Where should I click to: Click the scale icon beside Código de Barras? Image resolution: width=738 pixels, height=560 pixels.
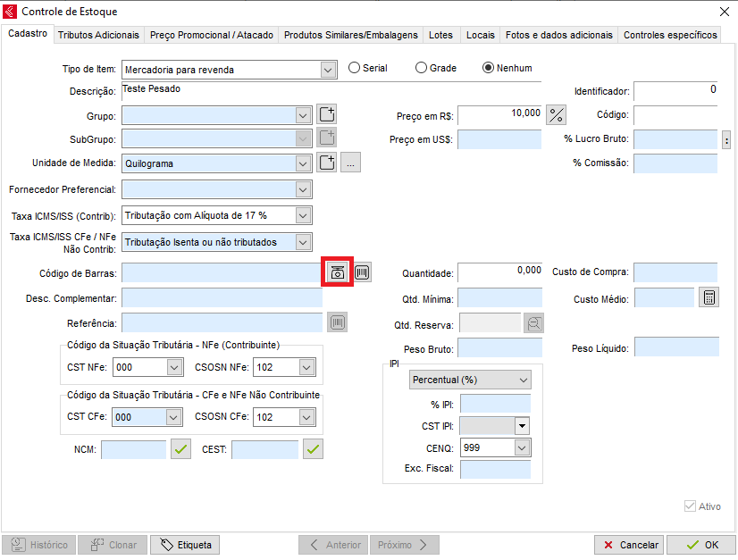337,272
